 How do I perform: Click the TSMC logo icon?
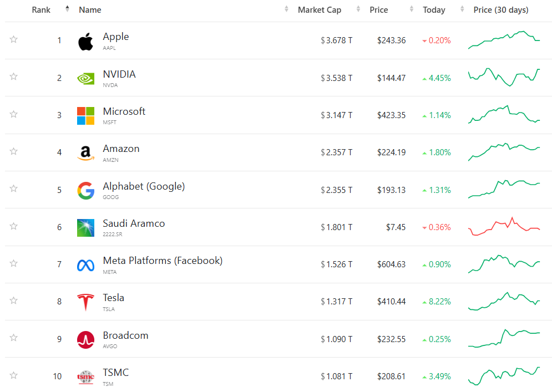(x=85, y=377)
